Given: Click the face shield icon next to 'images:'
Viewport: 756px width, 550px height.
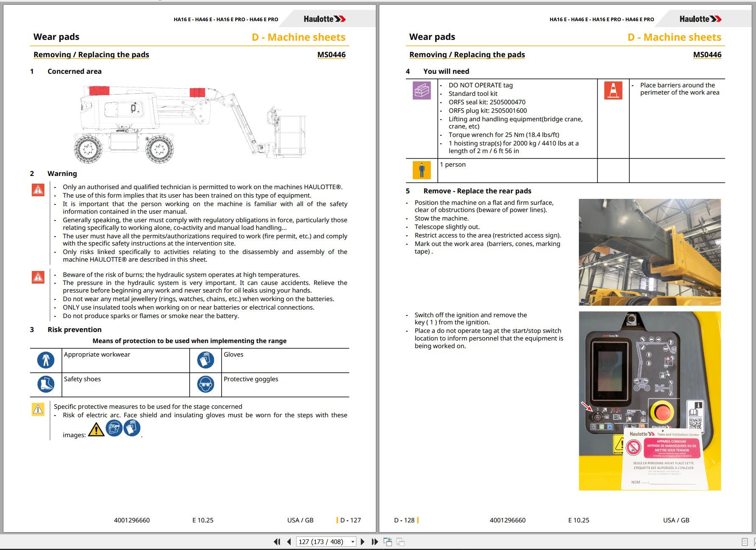Looking at the screenshot, I should click(114, 428).
